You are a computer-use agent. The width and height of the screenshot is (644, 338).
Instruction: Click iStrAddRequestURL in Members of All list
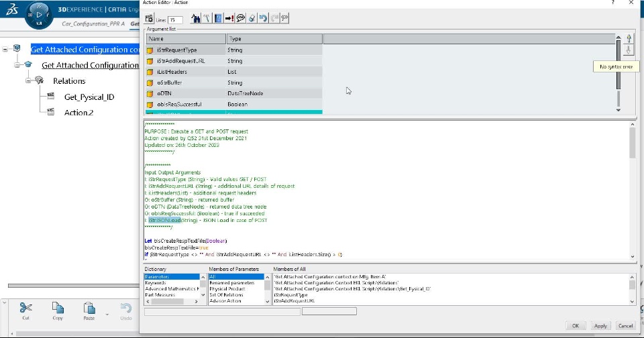[x=294, y=300]
